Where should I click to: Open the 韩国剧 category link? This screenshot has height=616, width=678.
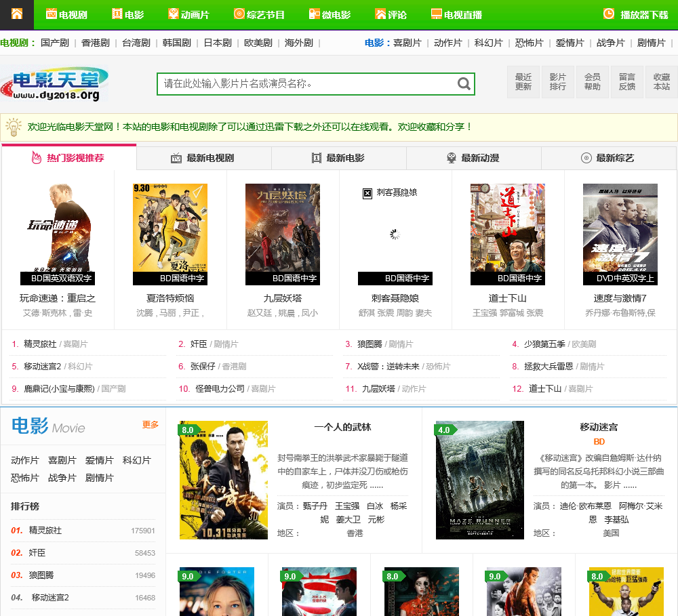(x=177, y=43)
